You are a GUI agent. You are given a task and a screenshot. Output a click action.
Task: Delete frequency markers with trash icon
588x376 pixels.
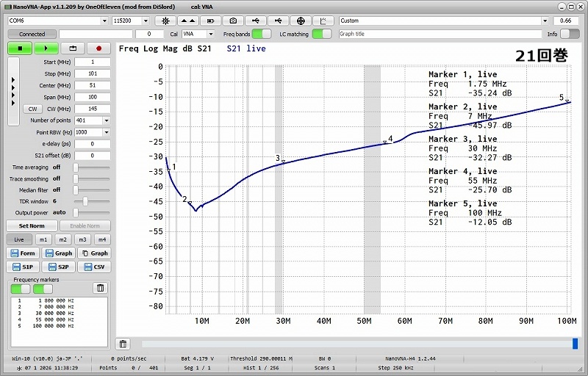coord(101,288)
